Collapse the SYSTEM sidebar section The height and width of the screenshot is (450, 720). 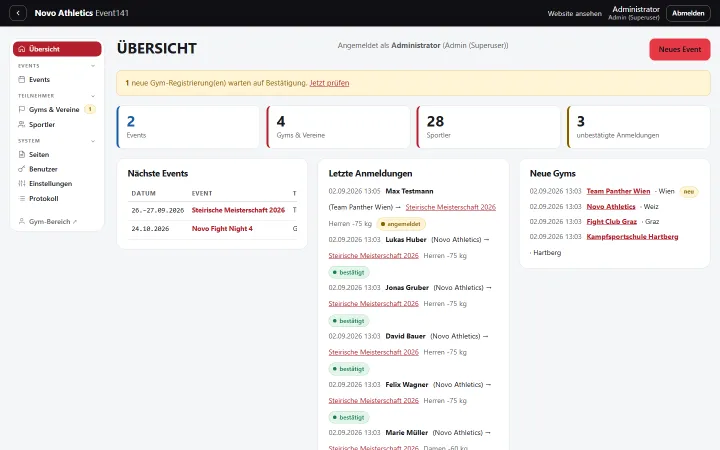(x=93, y=141)
